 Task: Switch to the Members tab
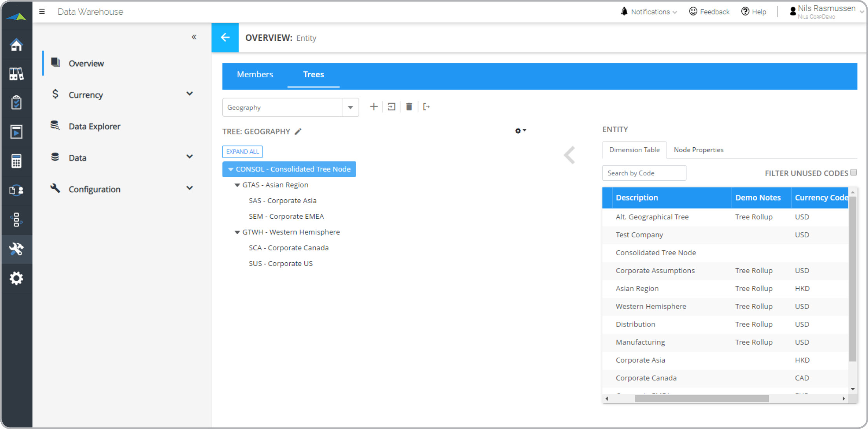pos(255,74)
